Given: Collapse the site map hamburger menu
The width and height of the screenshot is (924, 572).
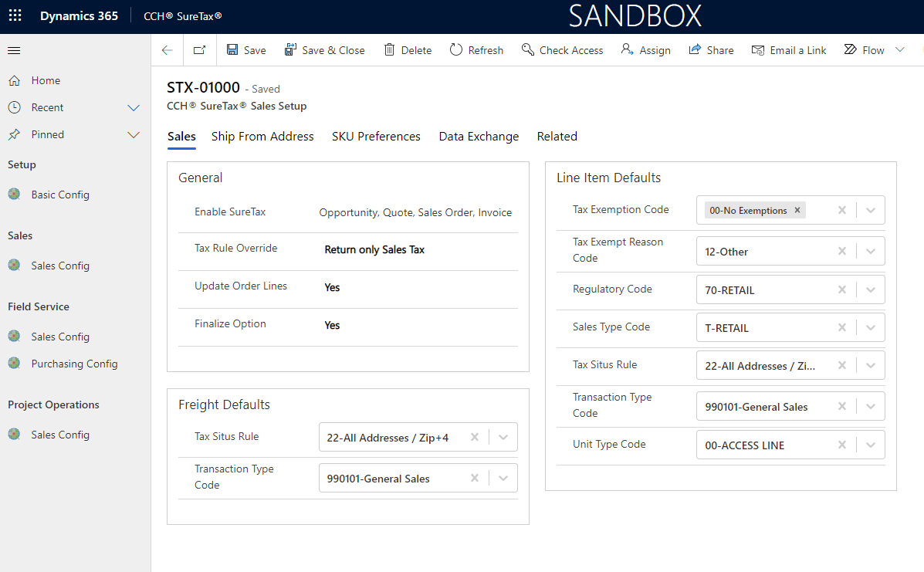Looking at the screenshot, I should pos(14,51).
